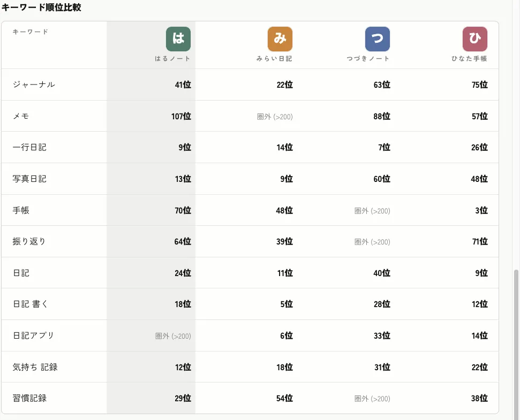Select the 手帳 keyword row label

click(x=21, y=210)
